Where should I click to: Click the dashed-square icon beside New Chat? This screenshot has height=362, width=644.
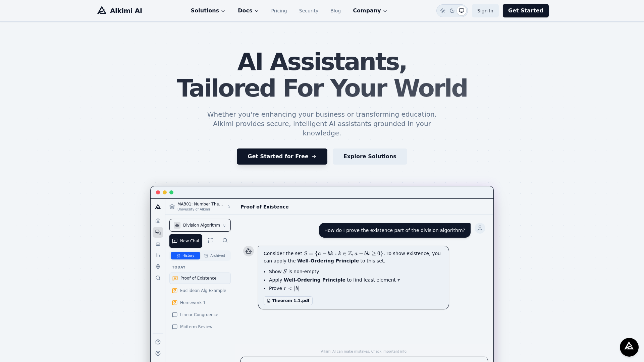point(211,240)
